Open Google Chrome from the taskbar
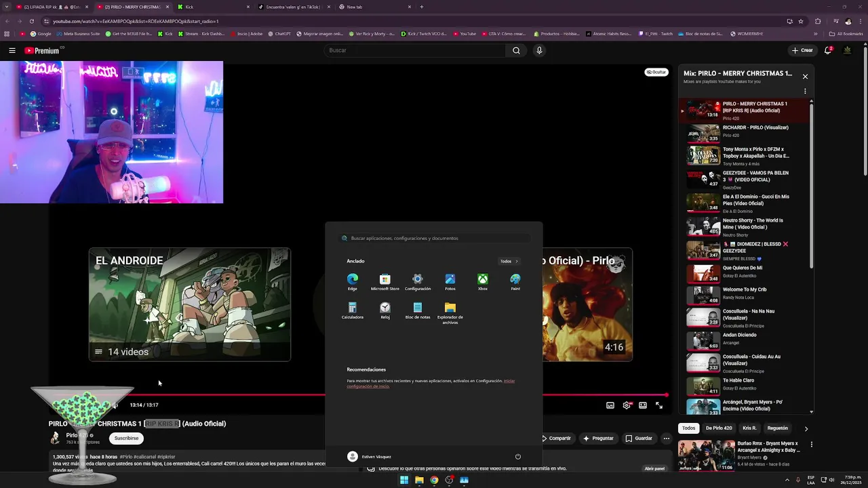 pos(434,480)
